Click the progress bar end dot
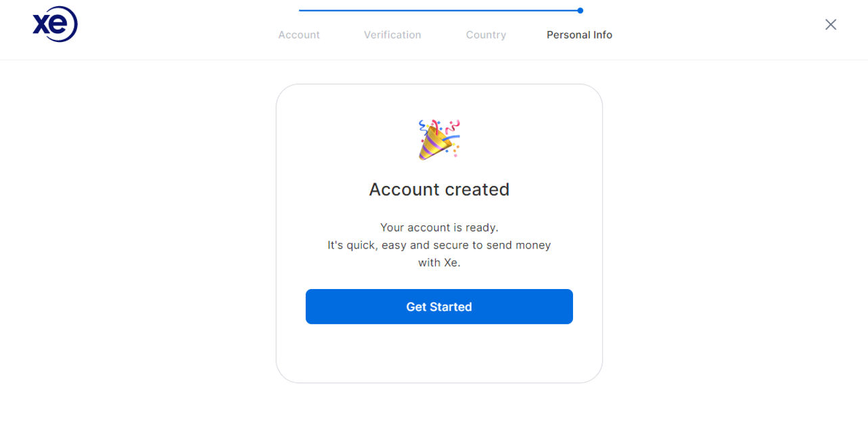Viewport: 868px width, 440px height. (580, 10)
